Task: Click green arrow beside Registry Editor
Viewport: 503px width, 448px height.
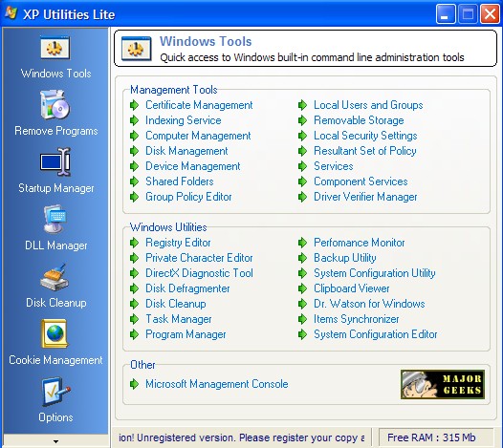Action: (134, 243)
